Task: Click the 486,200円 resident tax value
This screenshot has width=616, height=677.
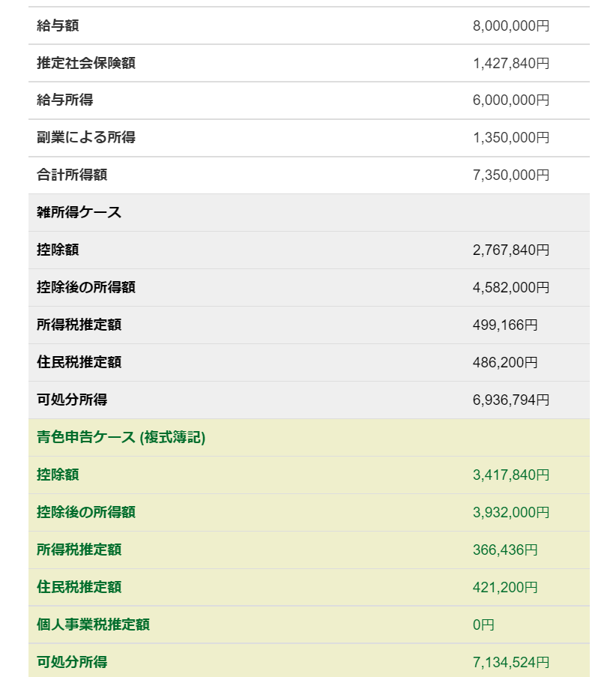Action: coord(504,363)
